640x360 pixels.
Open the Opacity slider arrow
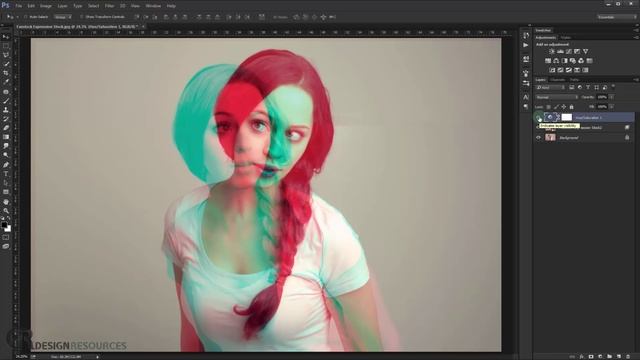611,97
